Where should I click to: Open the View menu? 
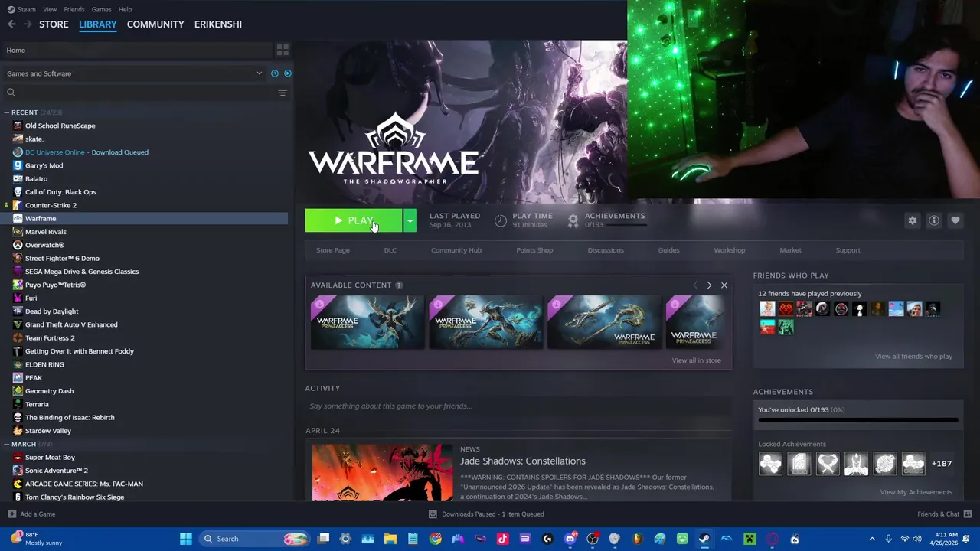[x=50, y=9]
